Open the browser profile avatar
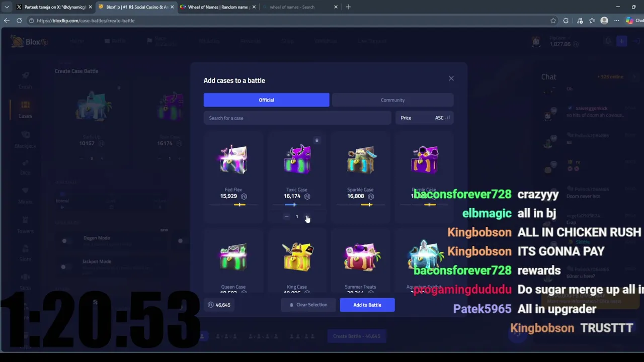This screenshot has height=362, width=644. (x=604, y=21)
